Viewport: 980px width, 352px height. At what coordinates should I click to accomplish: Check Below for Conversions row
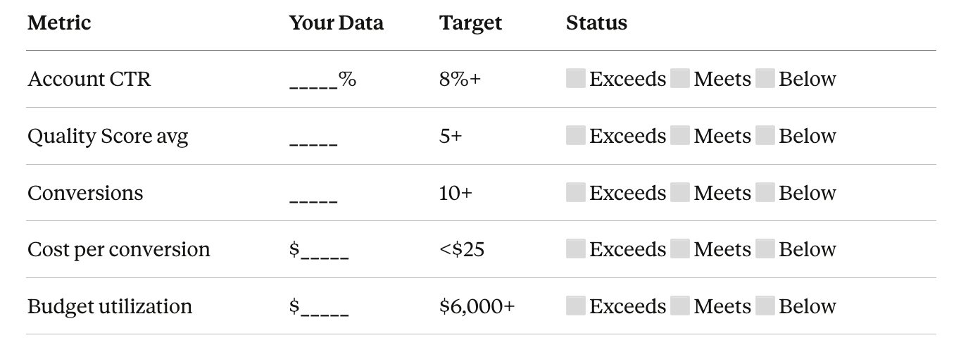pos(765,192)
